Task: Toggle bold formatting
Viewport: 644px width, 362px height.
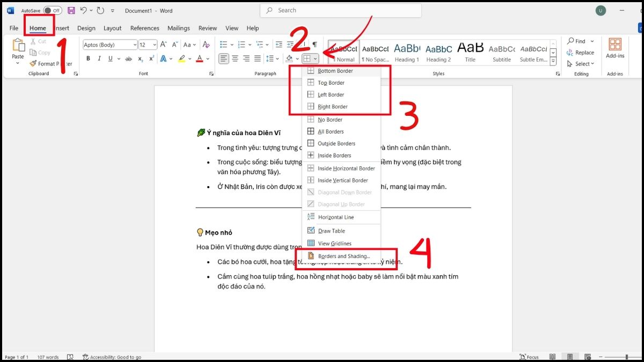Action: tap(88, 58)
